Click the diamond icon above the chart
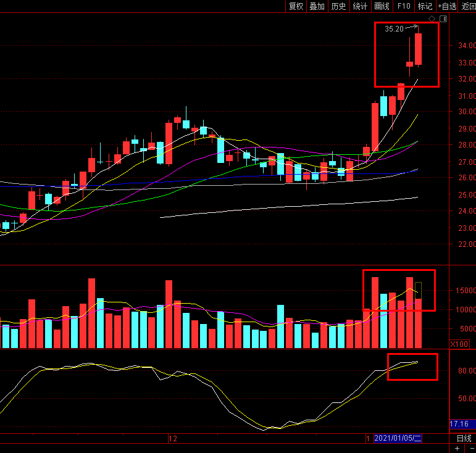Viewport: 476px width, 453px height. [x=432, y=19]
